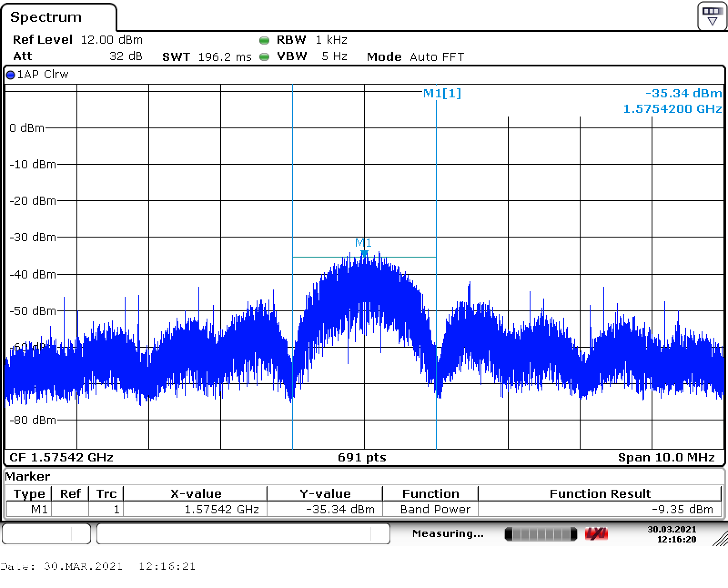This screenshot has height=588, width=728.
Task: Select the blue 1AP Clrw trace indicator
Action: click(x=10, y=75)
